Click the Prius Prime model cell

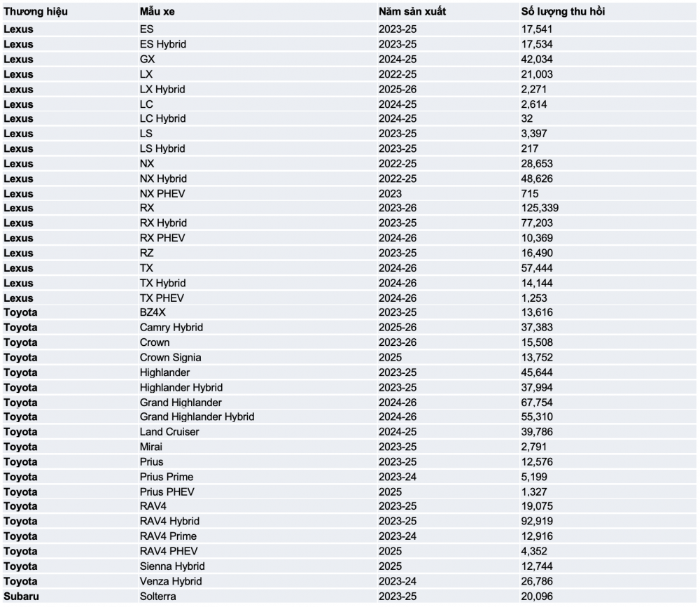(167, 477)
